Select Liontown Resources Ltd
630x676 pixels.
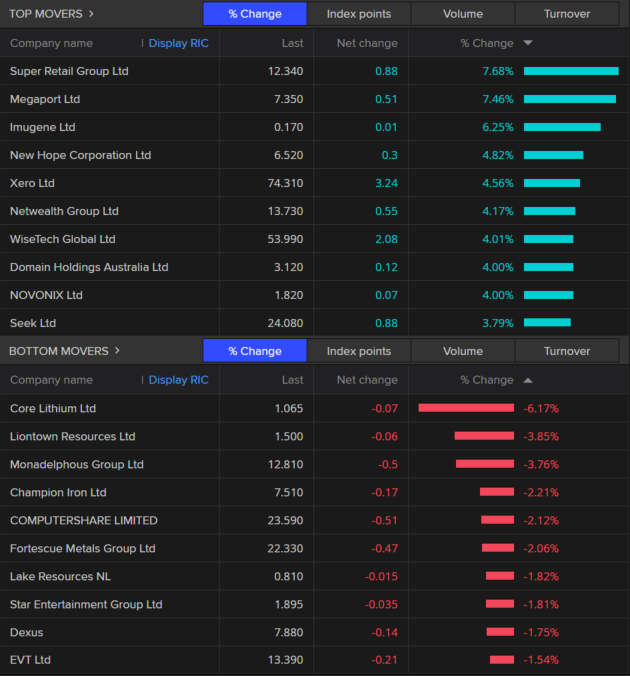72,436
